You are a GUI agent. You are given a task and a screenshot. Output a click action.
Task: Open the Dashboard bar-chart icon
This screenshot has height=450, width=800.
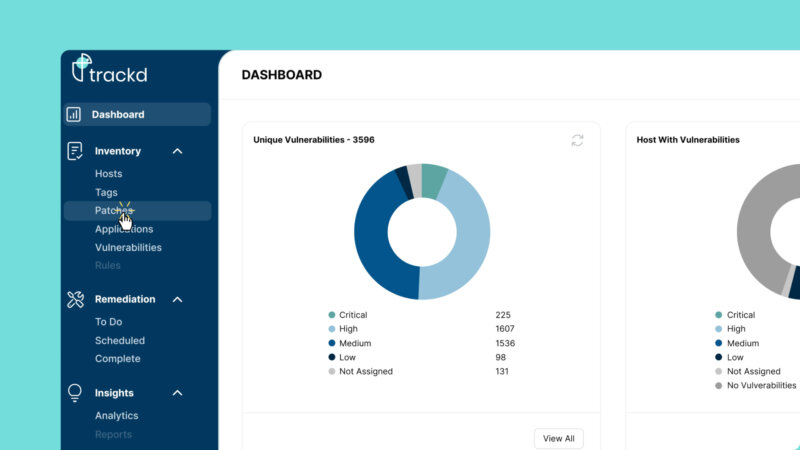tap(74, 114)
